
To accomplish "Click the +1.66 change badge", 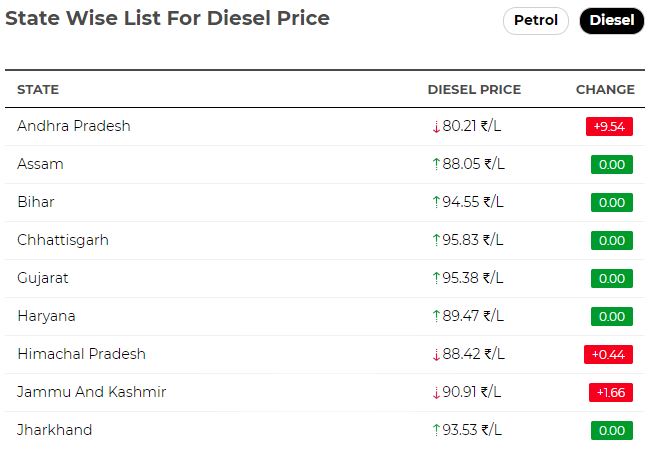I will 611,392.
